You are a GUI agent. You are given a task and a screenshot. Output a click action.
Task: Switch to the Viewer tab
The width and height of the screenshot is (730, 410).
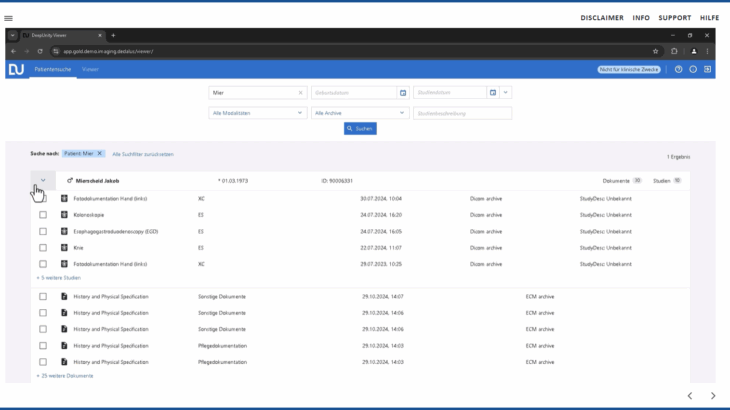[x=90, y=69]
